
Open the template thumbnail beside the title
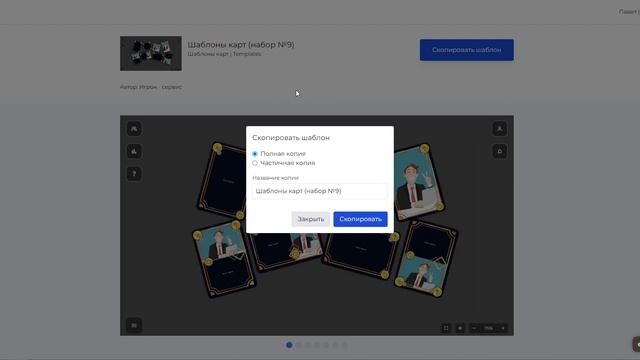coord(151,53)
